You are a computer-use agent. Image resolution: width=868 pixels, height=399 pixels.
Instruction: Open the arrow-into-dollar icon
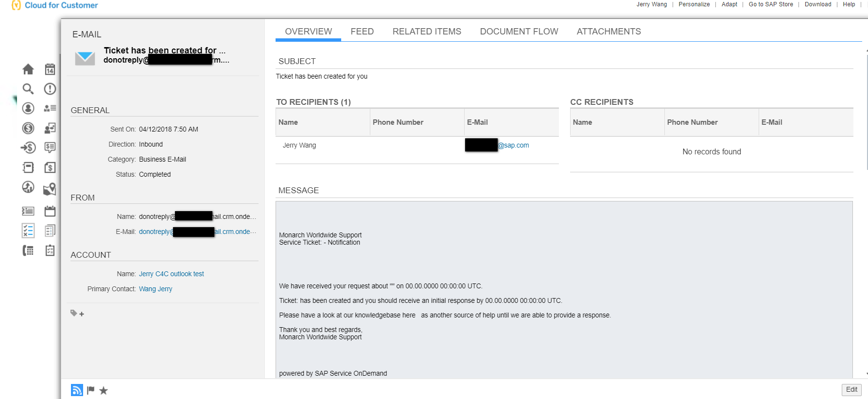28,148
